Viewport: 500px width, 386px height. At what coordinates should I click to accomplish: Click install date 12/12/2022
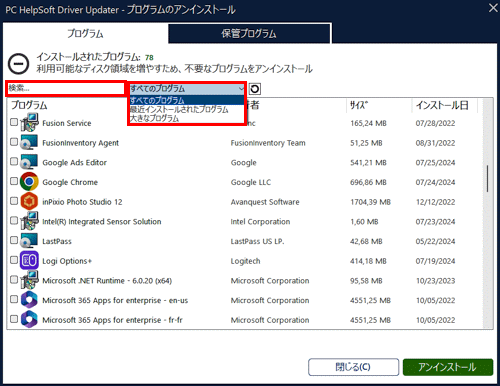(435, 202)
